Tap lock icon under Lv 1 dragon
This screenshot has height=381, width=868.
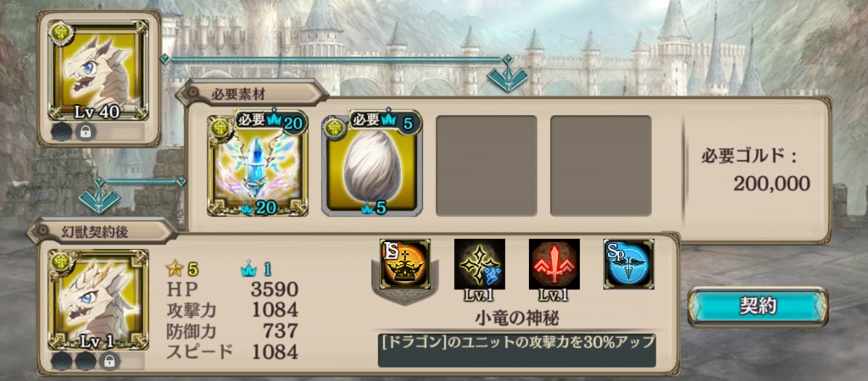pyautogui.click(x=109, y=361)
